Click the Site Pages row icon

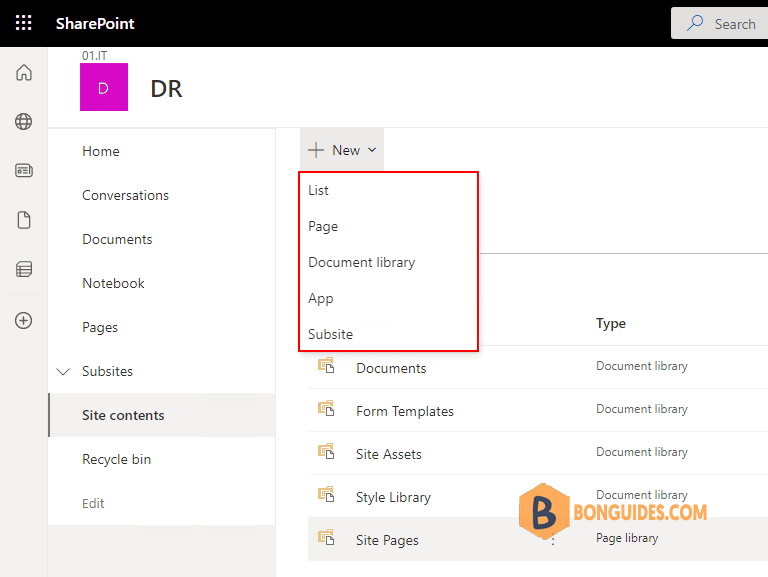click(326, 538)
